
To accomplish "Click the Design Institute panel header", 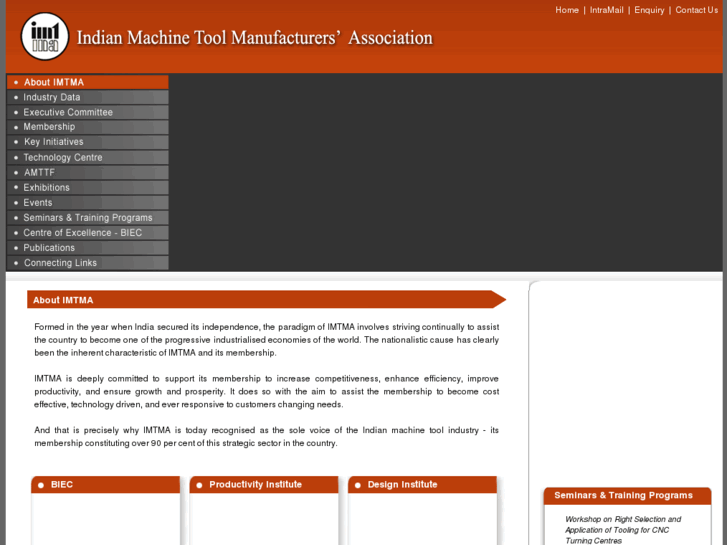I will (x=422, y=484).
